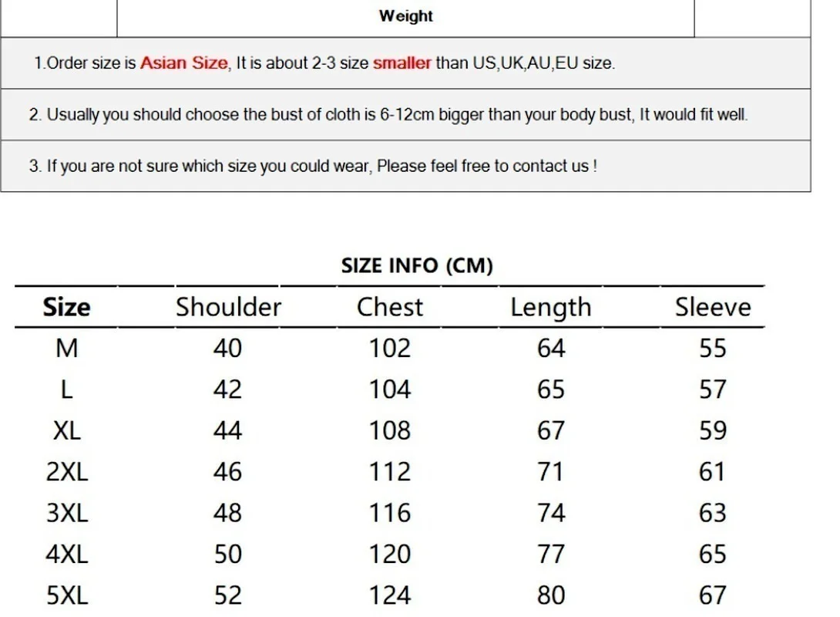Click the Size column header

click(67, 307)
